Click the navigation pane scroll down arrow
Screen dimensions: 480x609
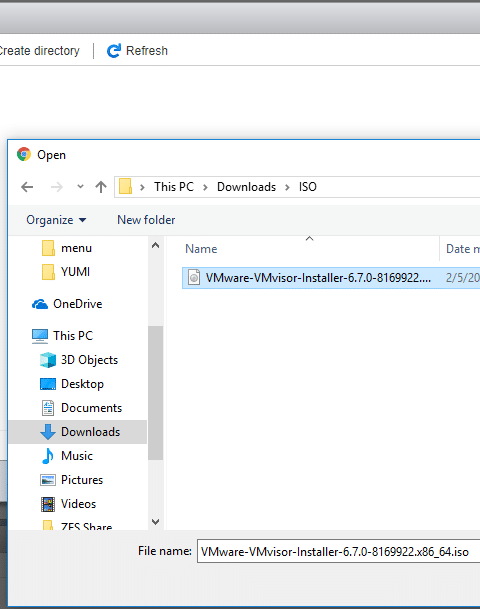pos(155,522)
